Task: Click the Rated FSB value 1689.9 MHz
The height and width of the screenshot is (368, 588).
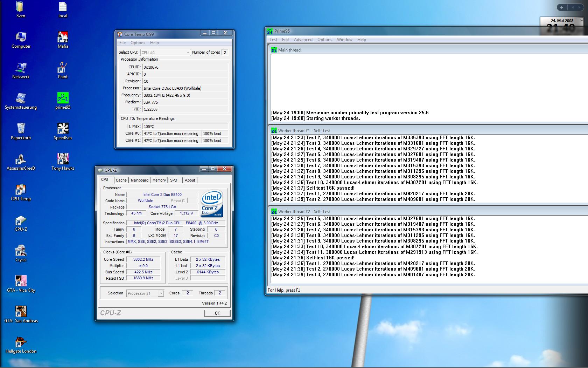Action: pos(143,278)
